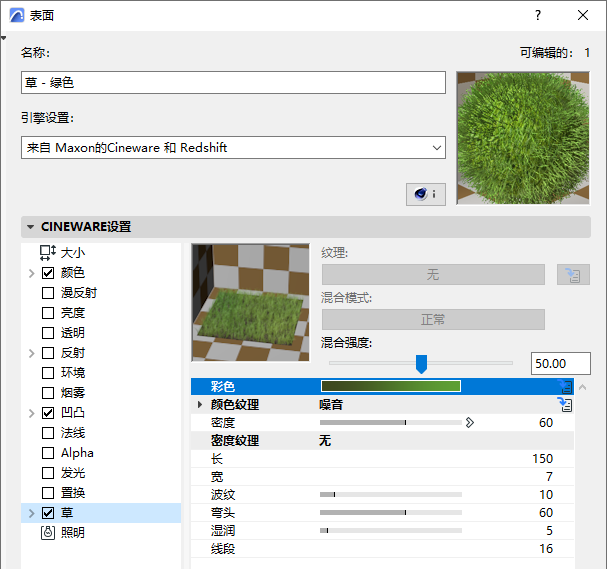Click the grass sphere preview thumbnail
The image size is (607, 569).
523,138
